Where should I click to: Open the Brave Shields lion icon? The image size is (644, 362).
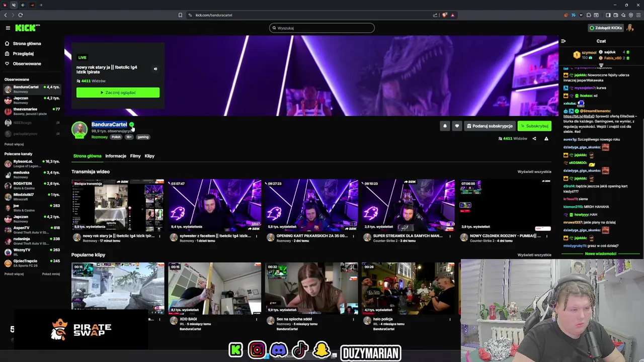click(x=444, y=15)
